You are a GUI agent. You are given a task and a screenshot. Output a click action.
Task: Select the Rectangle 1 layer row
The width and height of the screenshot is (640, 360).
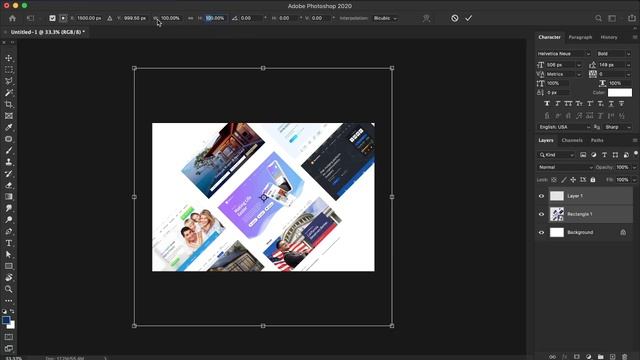(584, 214)
